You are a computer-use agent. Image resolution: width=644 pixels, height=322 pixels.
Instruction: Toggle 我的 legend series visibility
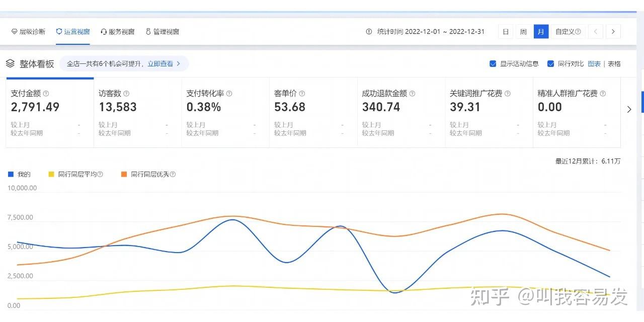19,175
